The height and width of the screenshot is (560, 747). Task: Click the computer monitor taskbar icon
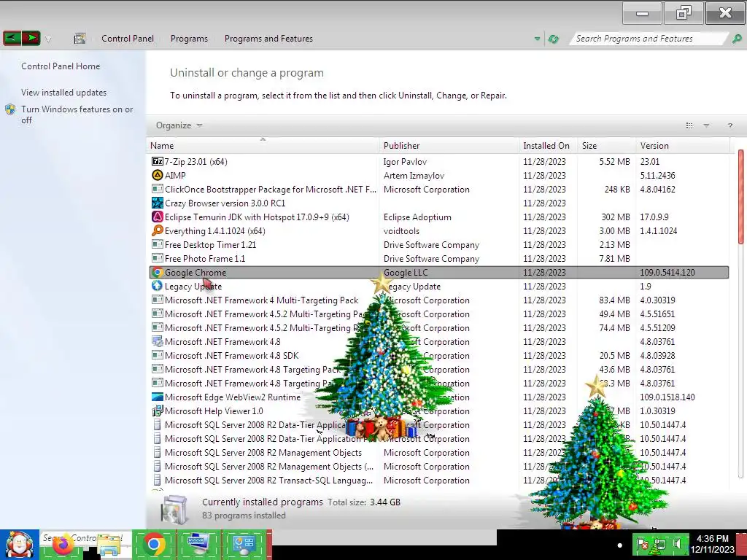click(x=198, y=544)
